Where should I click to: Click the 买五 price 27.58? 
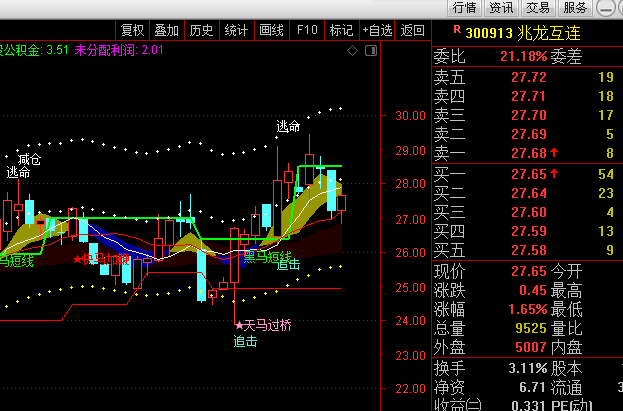tap(529, 250)
